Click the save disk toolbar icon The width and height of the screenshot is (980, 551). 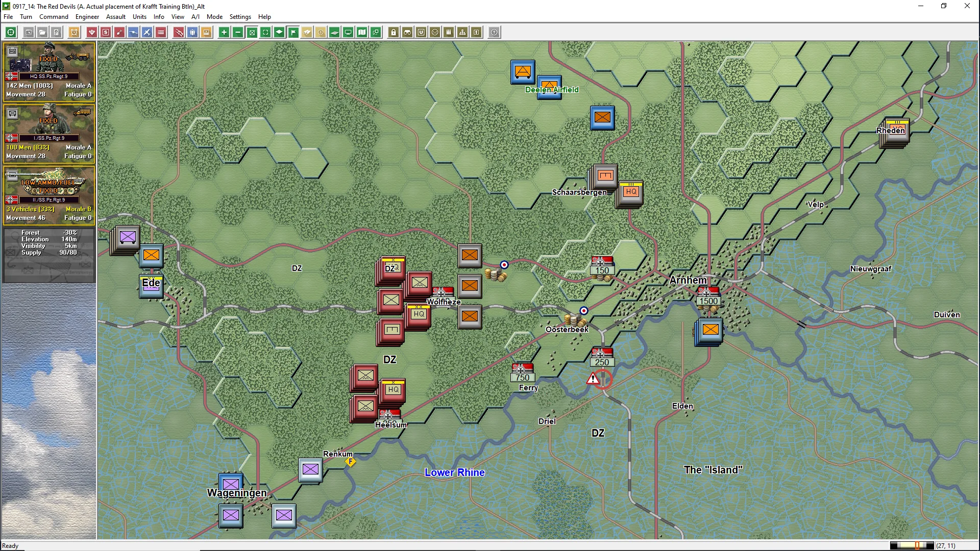[x=56, y=33]
